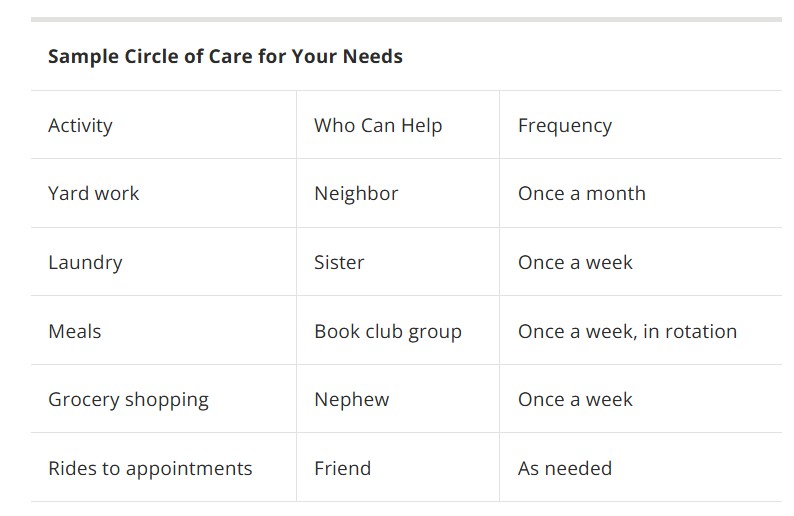Click the gray bar above the table title

point(406,19)
